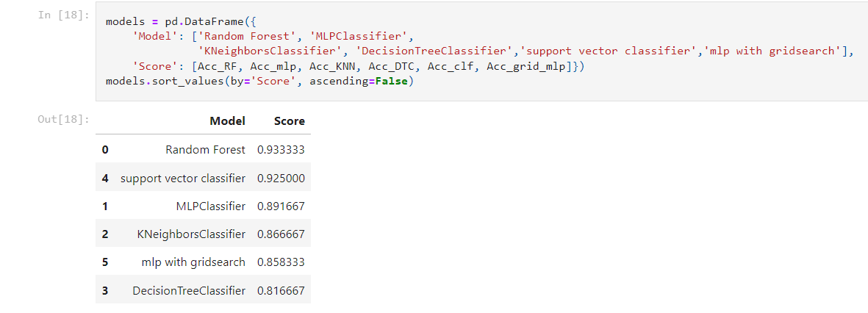This screenshot has width=868, height=313.
Task: Select the mlp with gridsearch table row
Action: (203, 262)
